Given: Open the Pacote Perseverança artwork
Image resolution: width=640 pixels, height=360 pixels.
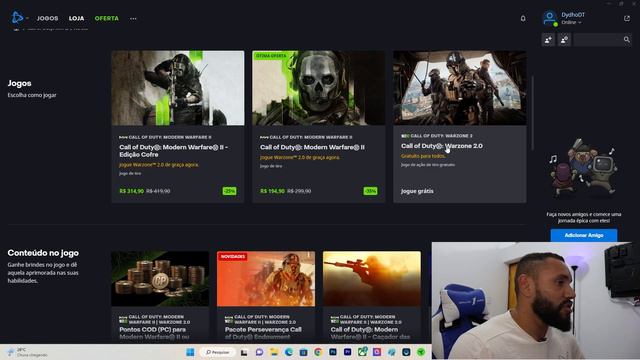Looking at the screenshot, I should coord(266,279).
